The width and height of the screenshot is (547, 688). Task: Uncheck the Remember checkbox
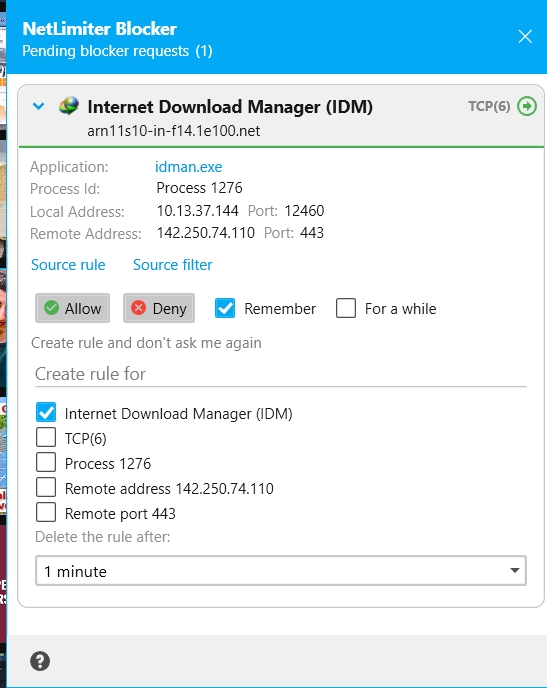tap(225, 308)
